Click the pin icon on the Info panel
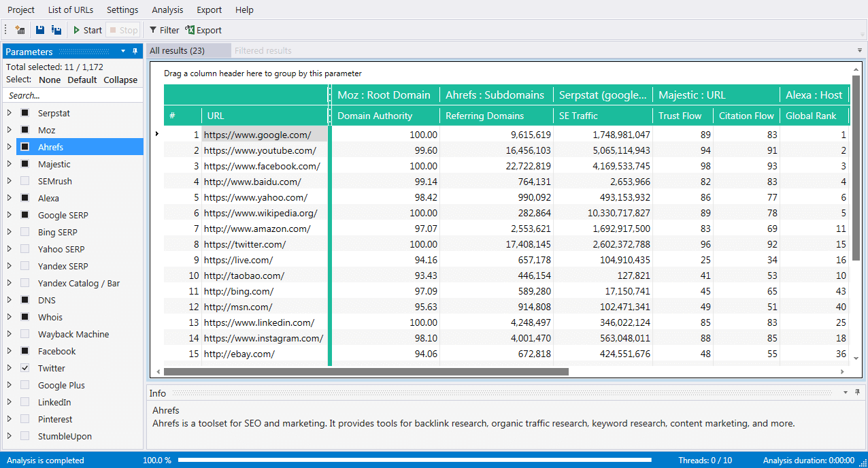The width and height of the screenshot is (868, 468). pyautogui.click(x=858, y=392)
